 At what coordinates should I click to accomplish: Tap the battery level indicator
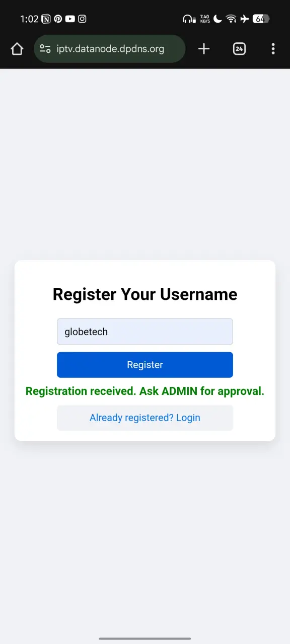coord(261,19)
